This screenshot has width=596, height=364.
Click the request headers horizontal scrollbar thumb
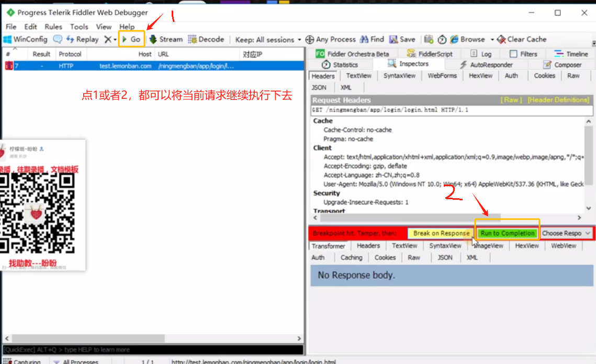click(411, 218)
